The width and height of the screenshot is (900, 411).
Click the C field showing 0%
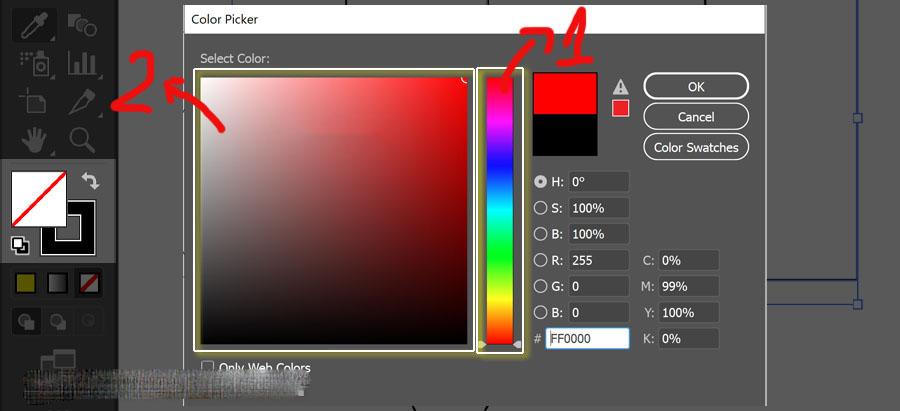click(689, 260)
